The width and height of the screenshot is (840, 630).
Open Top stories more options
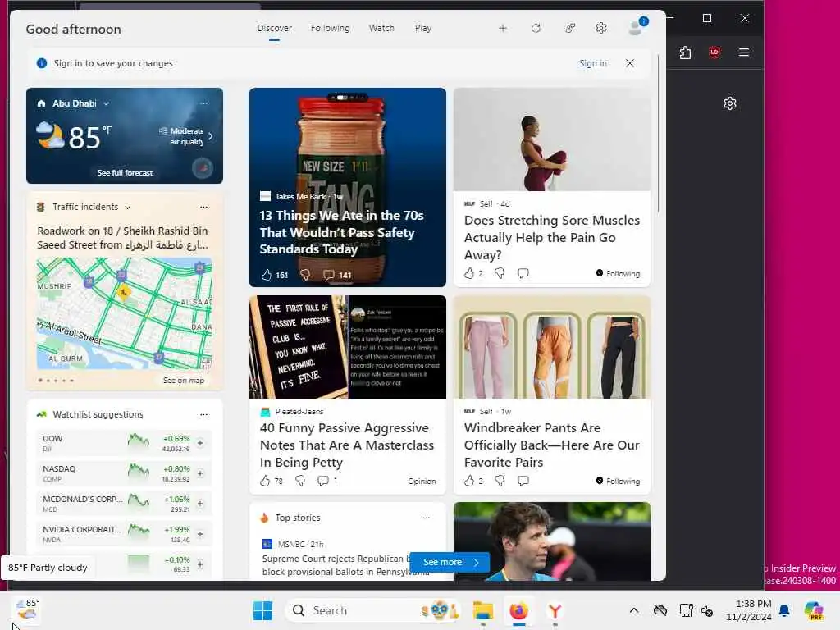(x=426, y=518)
